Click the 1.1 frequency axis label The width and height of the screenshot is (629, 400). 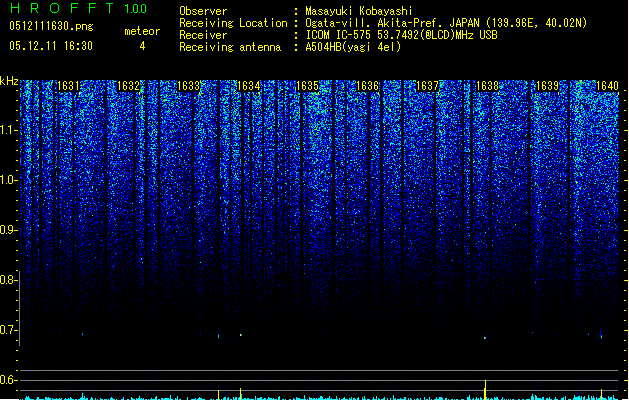pyautogui.click(x=8, y=130)
